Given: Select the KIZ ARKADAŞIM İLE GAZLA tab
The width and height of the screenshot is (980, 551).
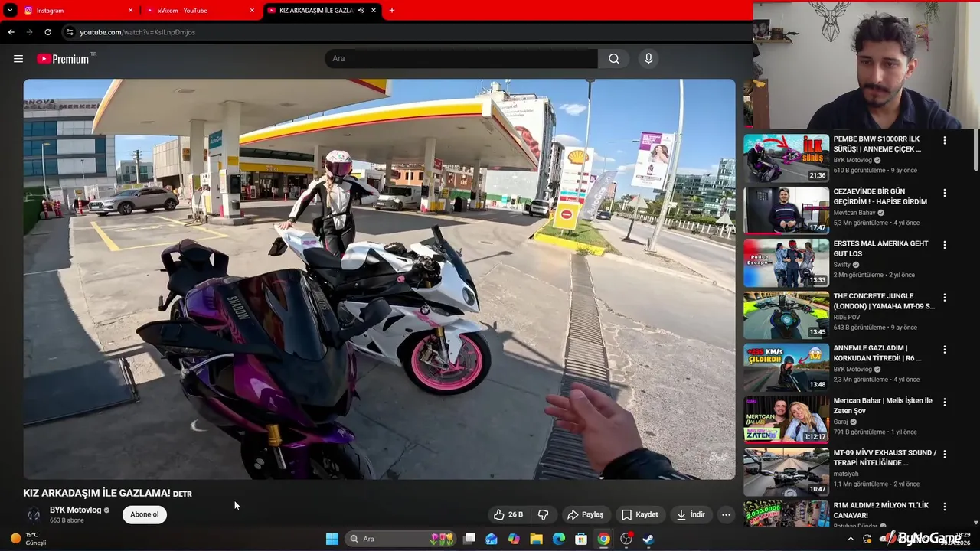Looking at the screenshot, I should (322, 11).
